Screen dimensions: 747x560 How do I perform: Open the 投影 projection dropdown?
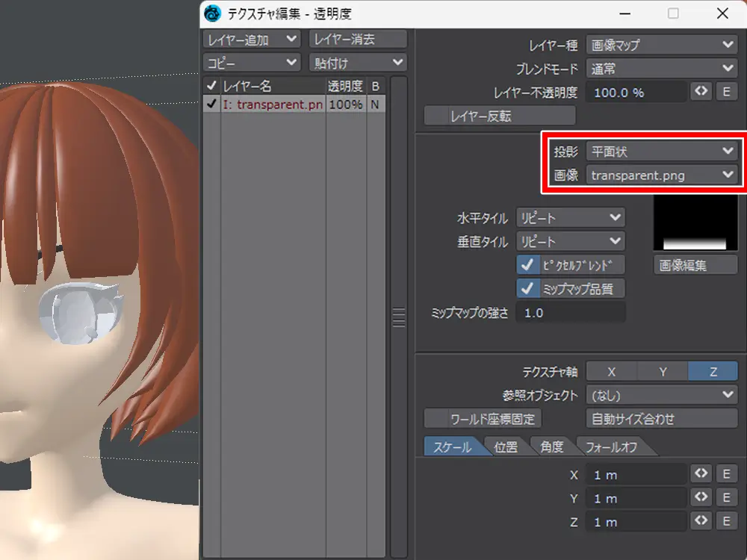pos(662,152)
